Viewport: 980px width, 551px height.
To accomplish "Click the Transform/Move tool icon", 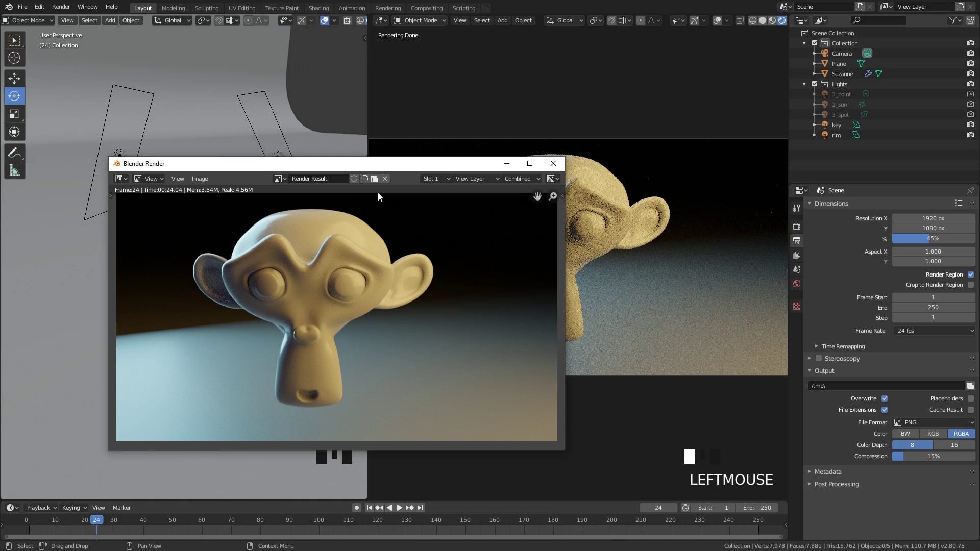I will [14, 77].
